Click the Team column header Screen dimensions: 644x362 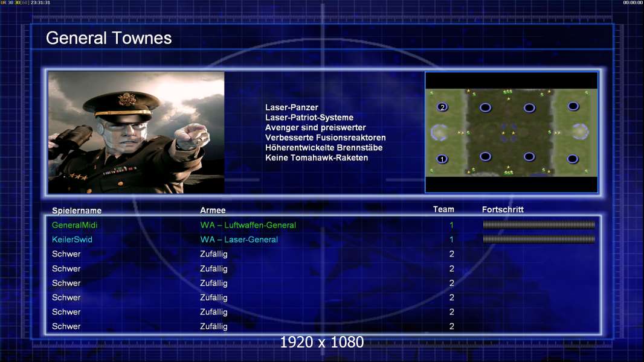[443, 209]
